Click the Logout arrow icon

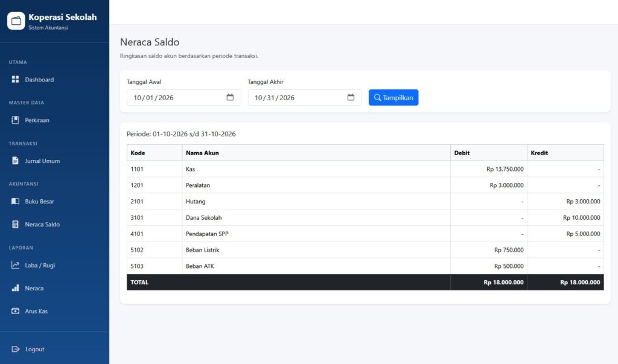pyautogui.click(x=15, y=349)
